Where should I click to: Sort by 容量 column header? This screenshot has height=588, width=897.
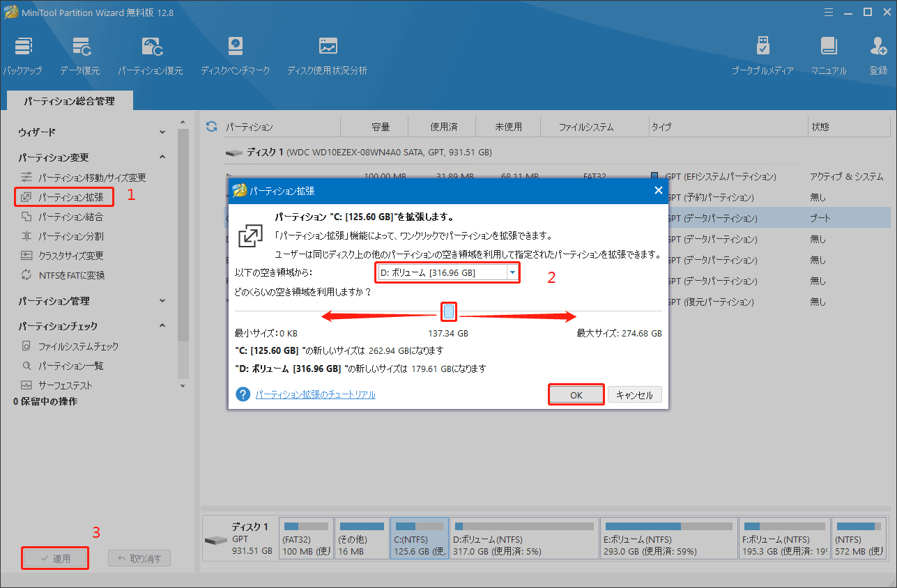[x=381, y=127]
